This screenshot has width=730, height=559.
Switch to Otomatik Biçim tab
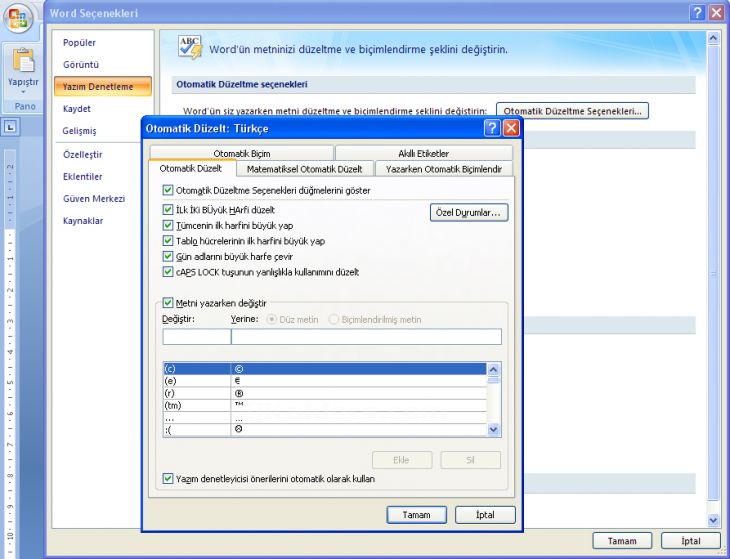[x=242, y=153]
